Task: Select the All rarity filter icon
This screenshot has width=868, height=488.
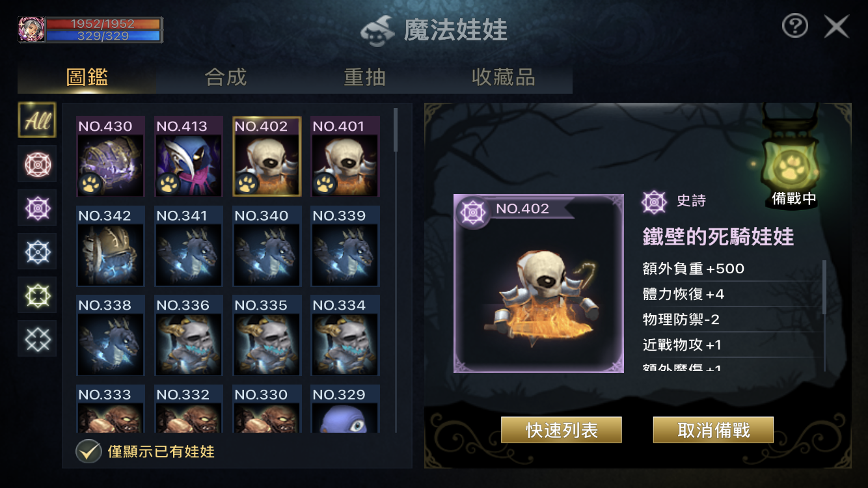Action: 37,120
